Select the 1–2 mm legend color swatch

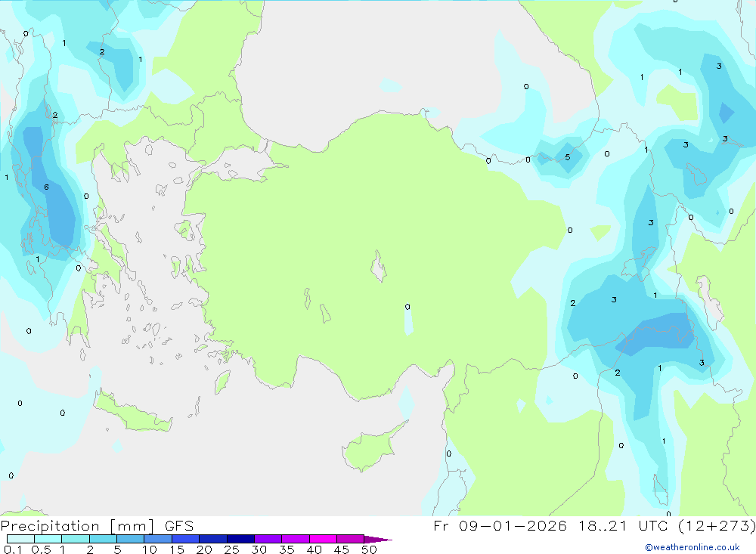coord(75,539)
